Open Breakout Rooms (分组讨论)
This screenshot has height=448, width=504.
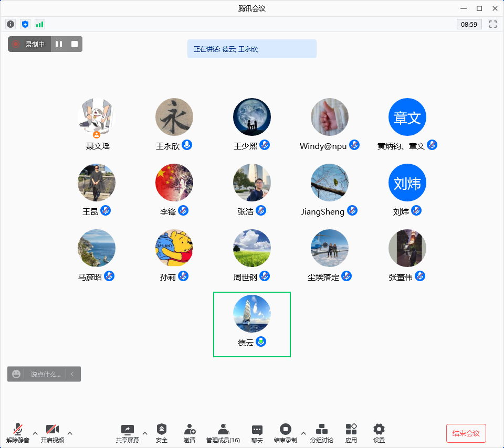pyautogui.click(x=321, y=433)
